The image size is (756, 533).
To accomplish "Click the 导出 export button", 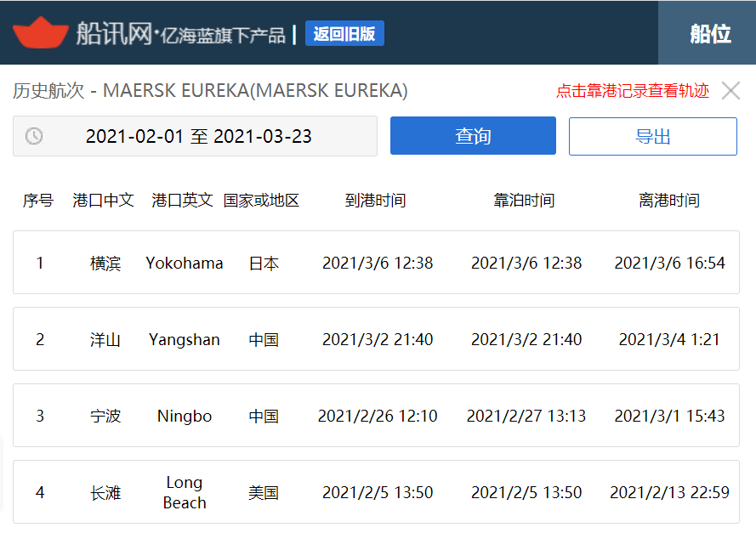I will pyautogui.click(x=653, y=136).
